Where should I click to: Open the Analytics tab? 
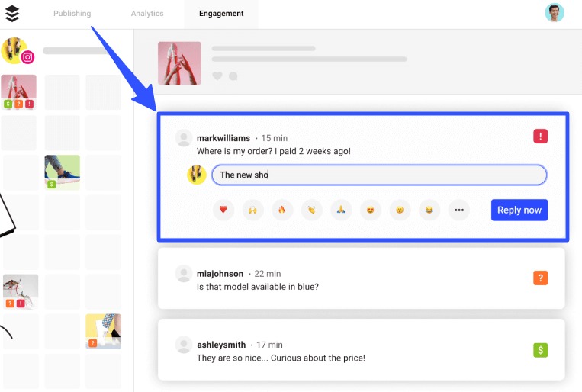pos(147,14)
